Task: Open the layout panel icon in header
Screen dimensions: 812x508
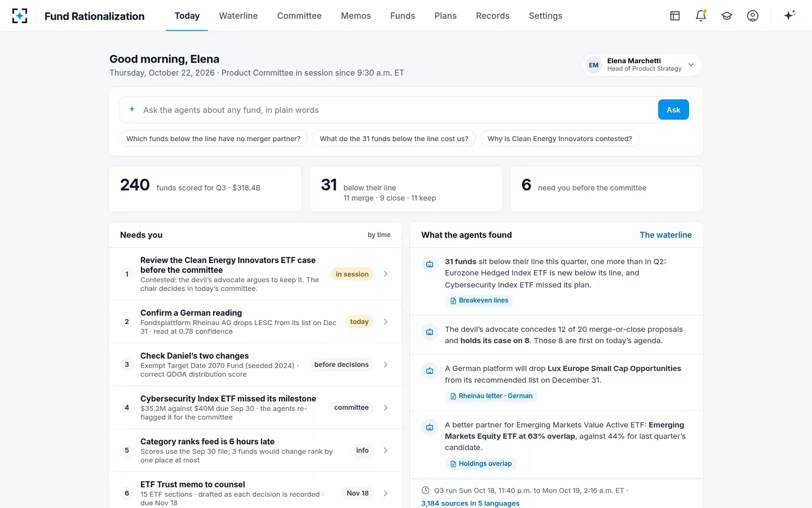Action: click(675, 16)
